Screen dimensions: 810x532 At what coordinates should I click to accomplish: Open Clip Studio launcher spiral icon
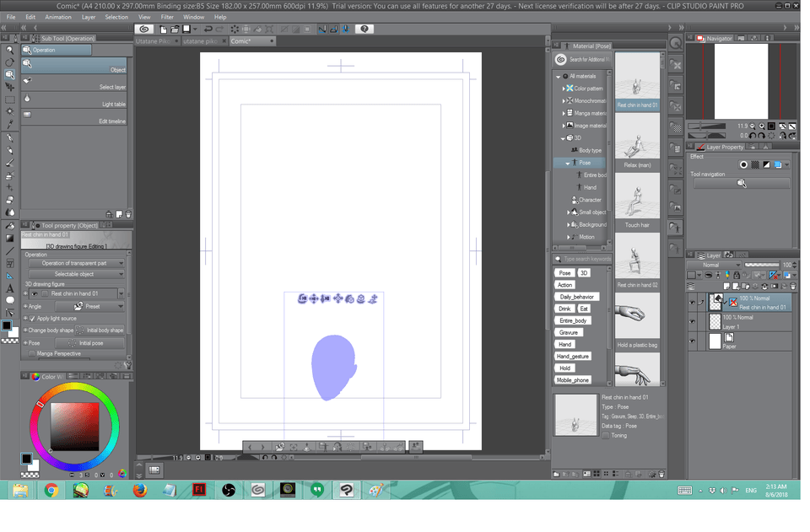click(143, 29)
